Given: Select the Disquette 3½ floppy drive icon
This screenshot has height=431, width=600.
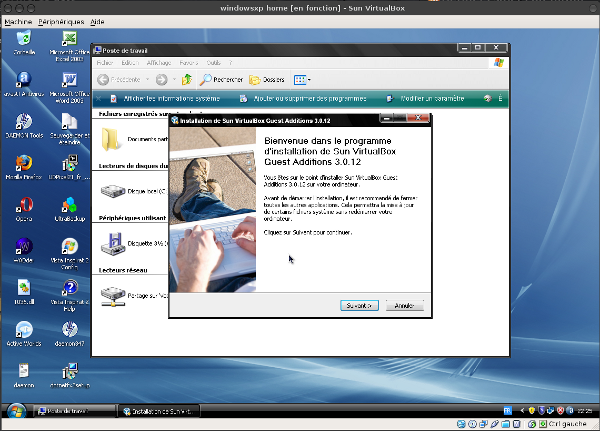Looking at the screenshot, I should coord(112,243).
